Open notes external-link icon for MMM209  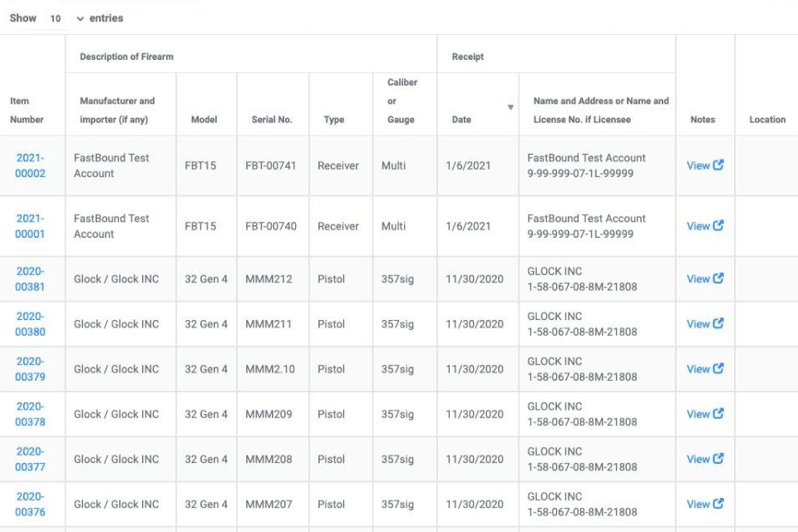pyautogui.click(x=718, y=413)
